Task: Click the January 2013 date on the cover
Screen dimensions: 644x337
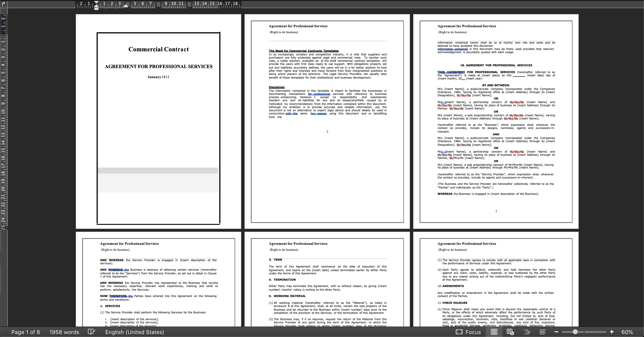Action: pyautogui.click(x=158, y=77)
